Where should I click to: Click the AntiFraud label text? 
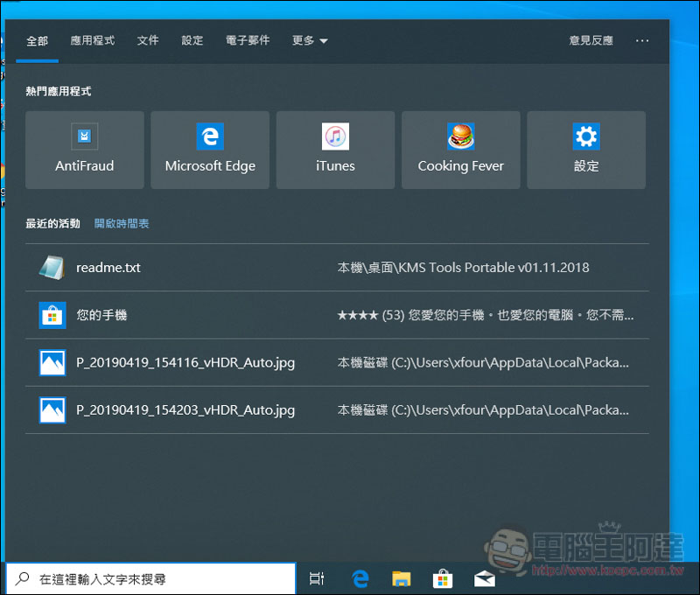point(84,166)
